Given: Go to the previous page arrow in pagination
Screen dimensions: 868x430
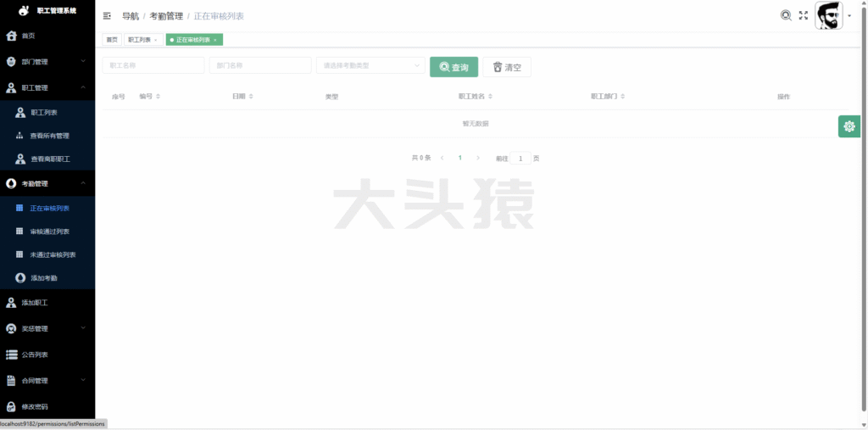Looking at the screenshot, I should point(442,158).
